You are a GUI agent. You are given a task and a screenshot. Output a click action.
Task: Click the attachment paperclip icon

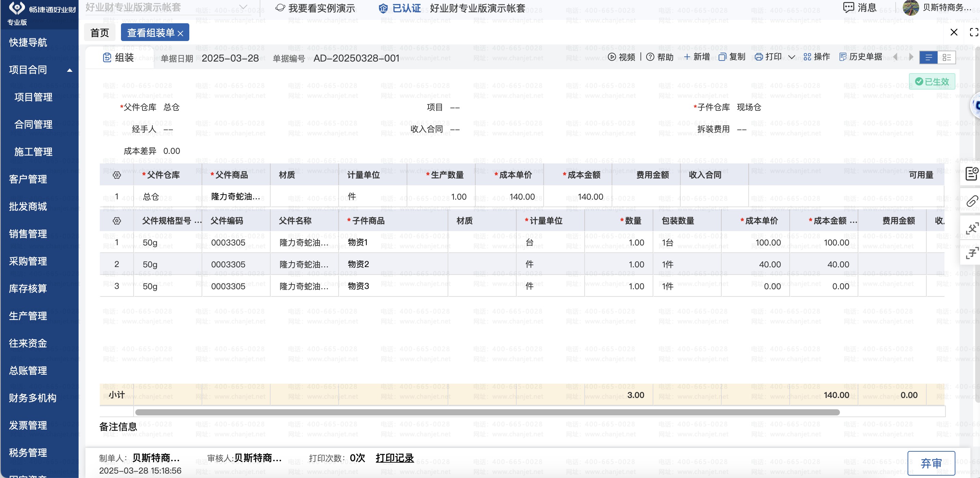coord(972,201)
